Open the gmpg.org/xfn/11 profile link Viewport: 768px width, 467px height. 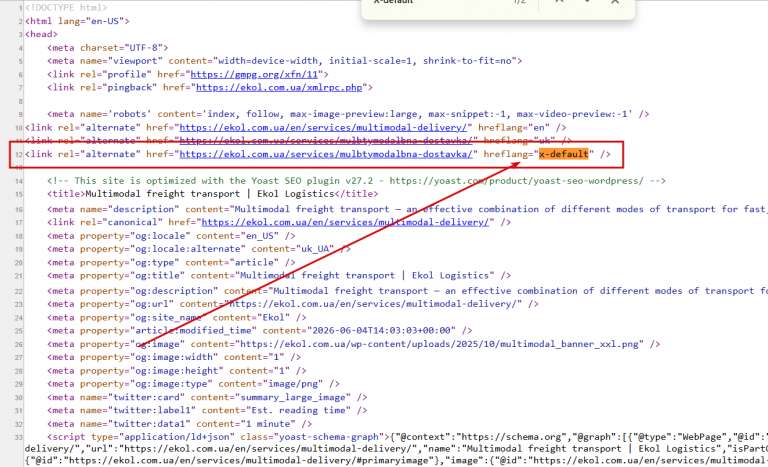(x=254, y=74)
